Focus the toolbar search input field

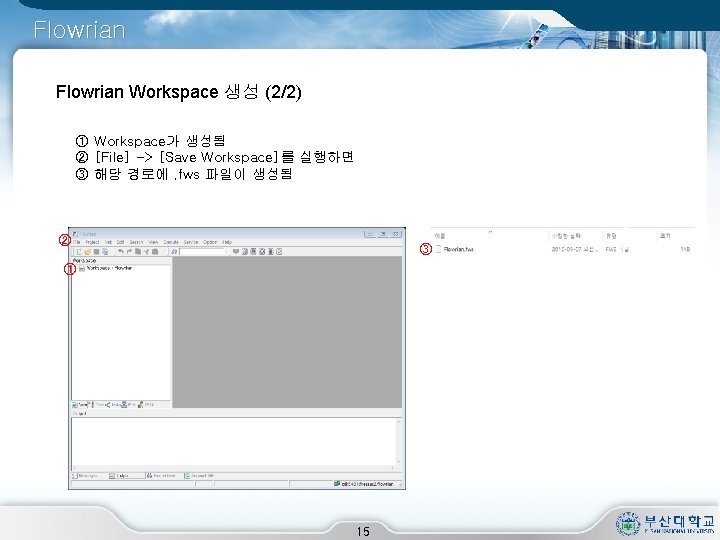coord(202,252)
